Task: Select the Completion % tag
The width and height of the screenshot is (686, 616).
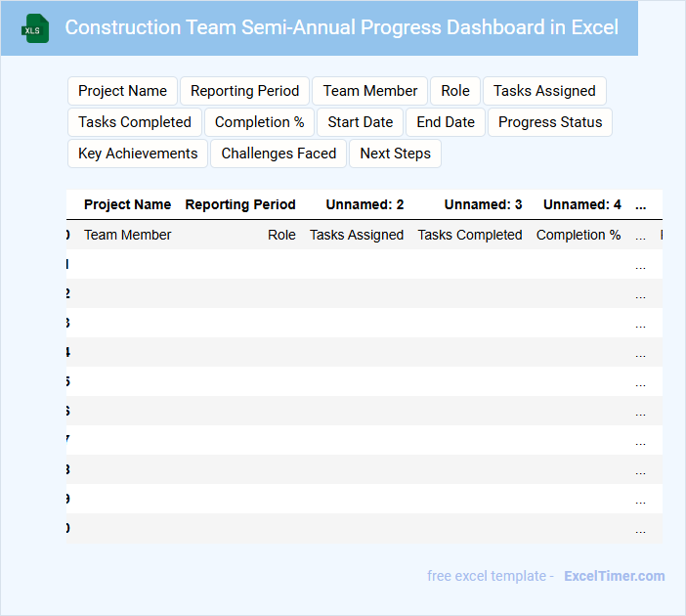Action: pos(259,122)
